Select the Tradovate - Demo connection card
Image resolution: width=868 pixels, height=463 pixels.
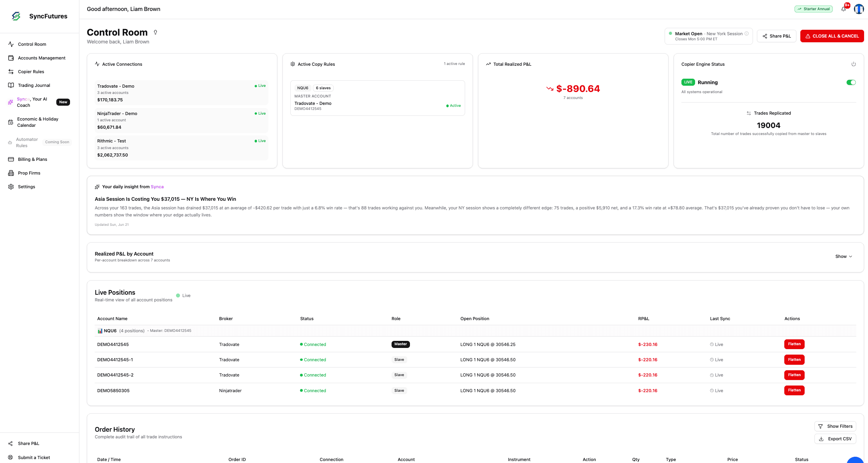pyautogui.click(x=182, y=93)
